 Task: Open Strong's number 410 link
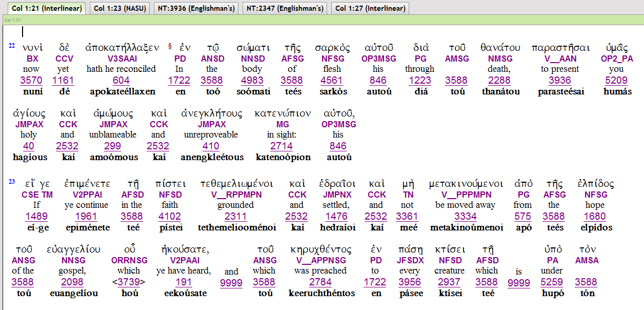pos(211,146)
